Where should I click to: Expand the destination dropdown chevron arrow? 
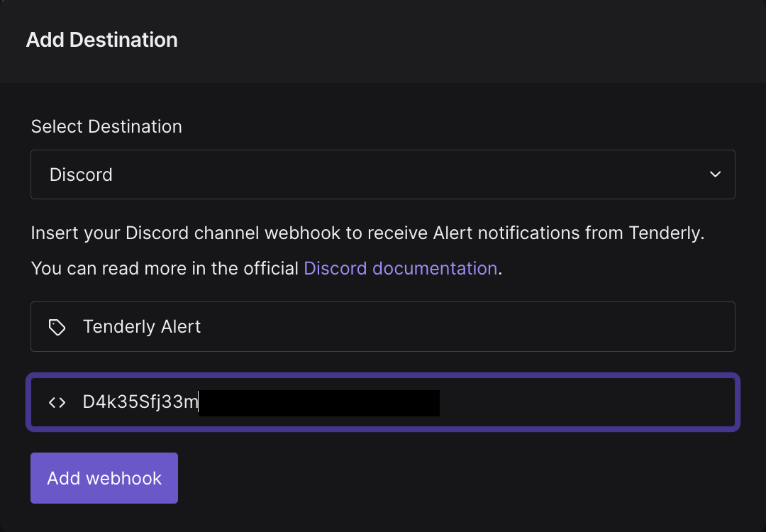[x=715, y=174]
